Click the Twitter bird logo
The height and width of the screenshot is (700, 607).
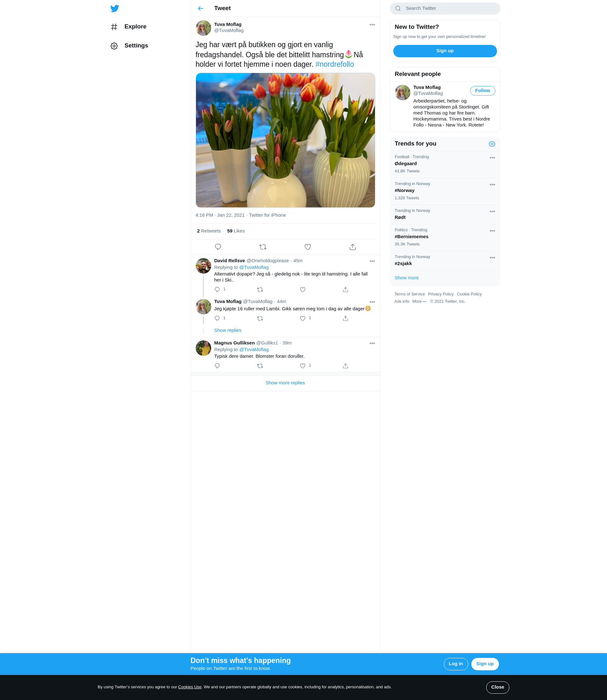coord(114,9)
